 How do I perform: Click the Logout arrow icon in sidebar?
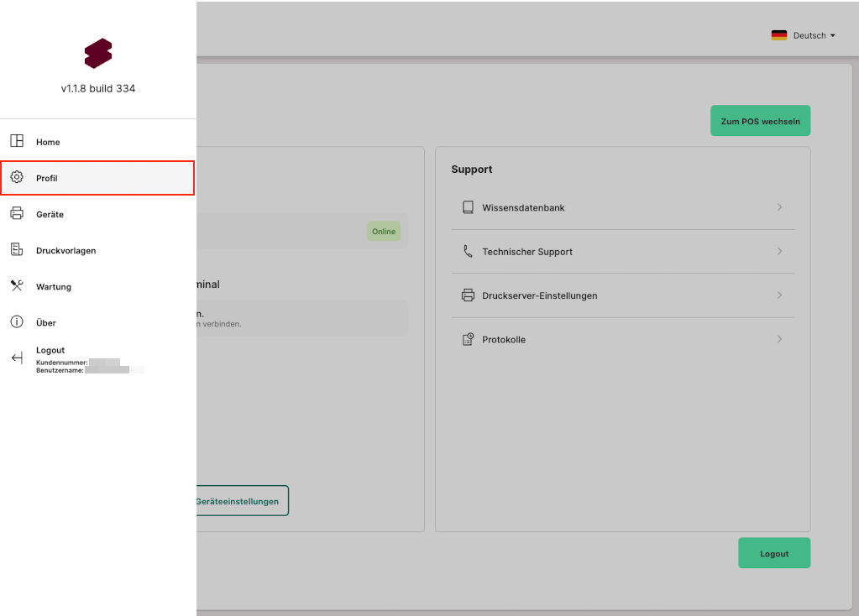tap(17, 358)
